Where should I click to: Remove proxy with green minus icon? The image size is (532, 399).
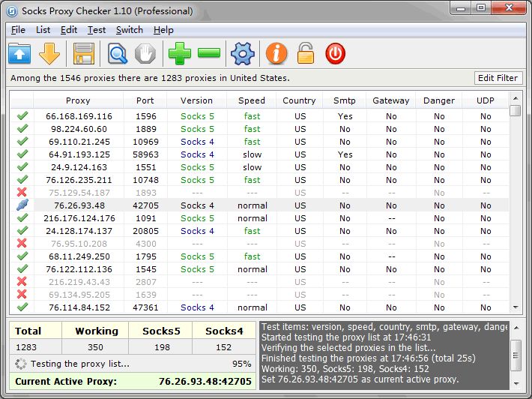coord(209,53)
